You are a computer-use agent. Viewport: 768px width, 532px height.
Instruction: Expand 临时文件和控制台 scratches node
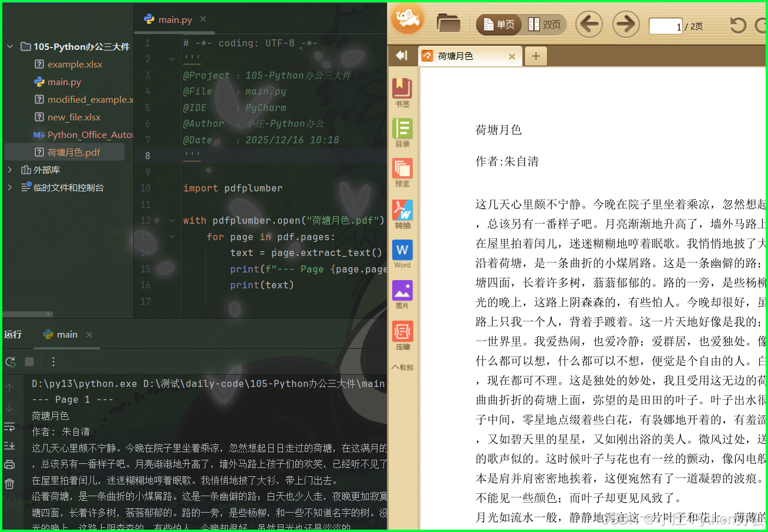(x=10, y=187)
